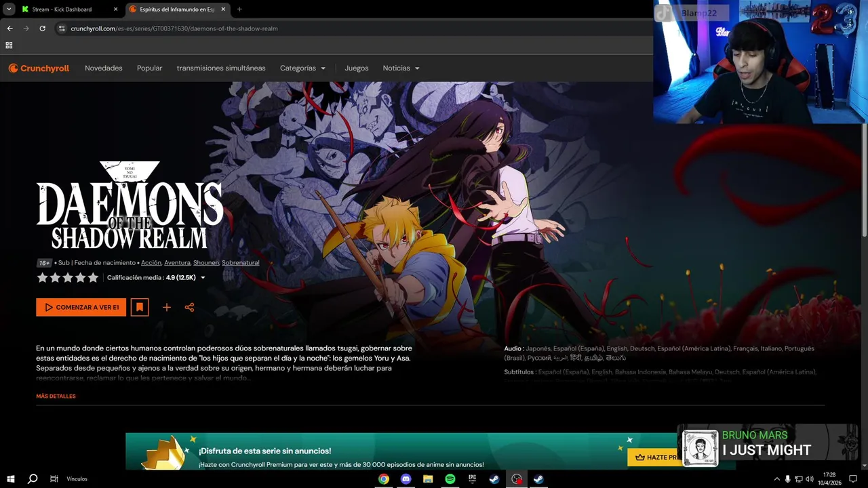The image size is (868, 488).
Task: Click the Subtítulos languages line
Action: coord(660,371)
